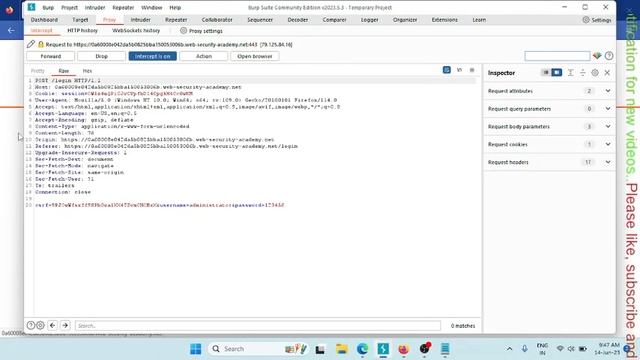The width and height of the screenshot is (640, 360).
Task: Click the comment input field above Inspector
Action: point(557,56)
